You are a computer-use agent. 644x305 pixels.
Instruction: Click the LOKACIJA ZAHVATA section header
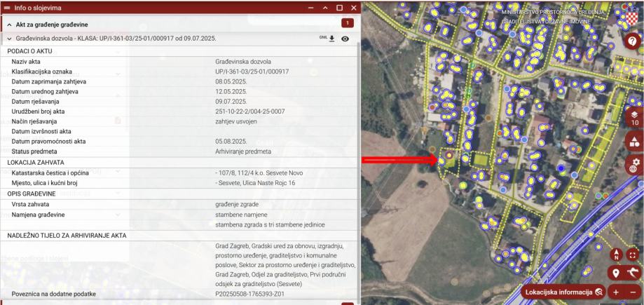pos(36,163)
